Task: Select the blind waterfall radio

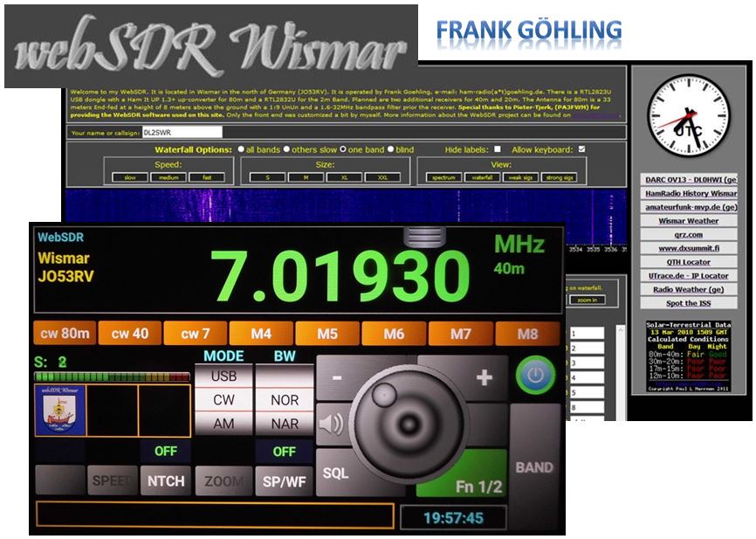Action: click(390, 149)
